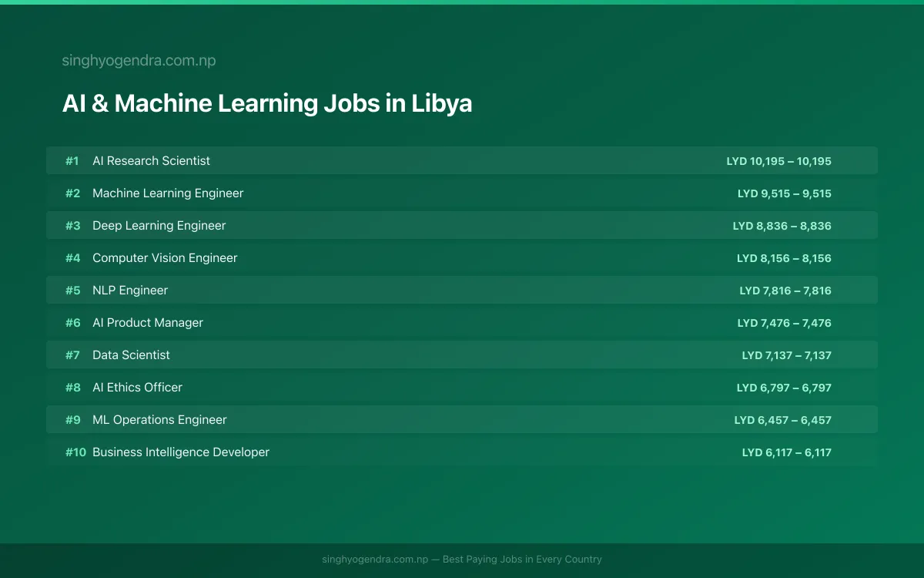Select the AI Product Manager job title

pos(148,322)
